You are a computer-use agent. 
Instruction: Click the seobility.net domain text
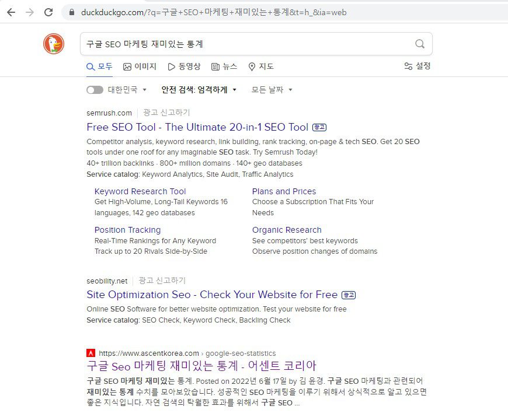pos(107,281)
